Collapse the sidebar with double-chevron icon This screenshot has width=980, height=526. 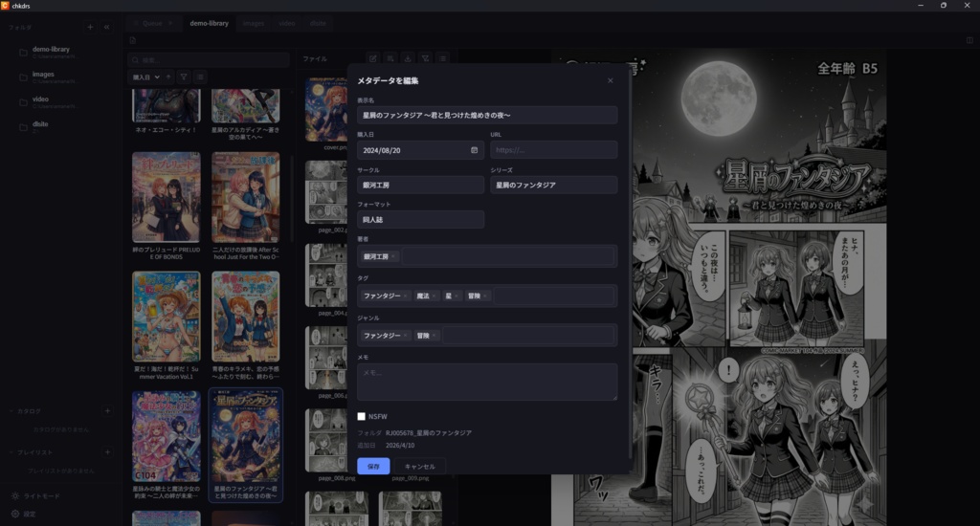(106, 27)
